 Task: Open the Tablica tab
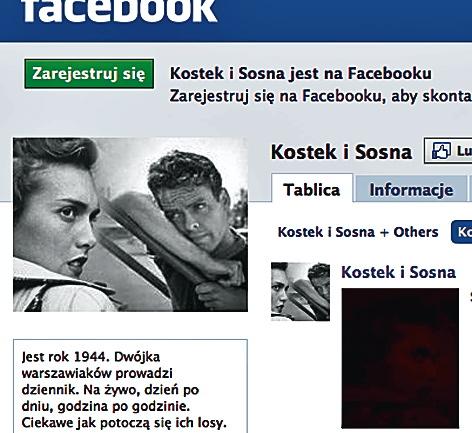(312, 189)
